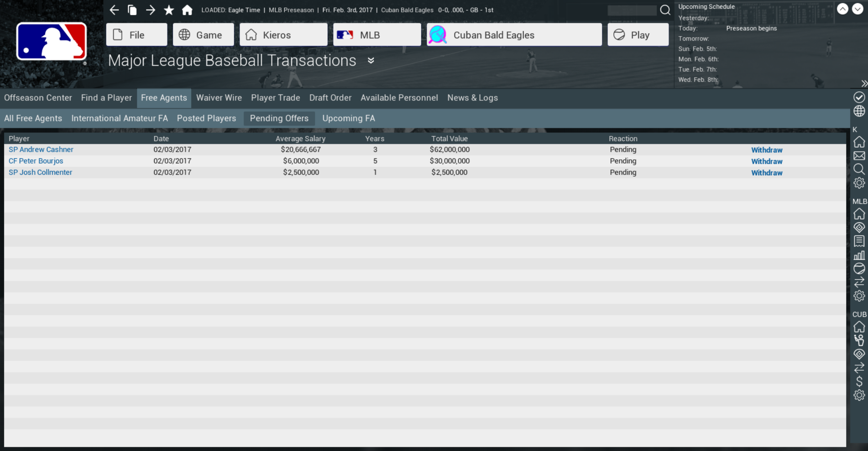Click the copy pages icon in top bar
This screenshot has width=868, height=451.
(x=132, y=10)
